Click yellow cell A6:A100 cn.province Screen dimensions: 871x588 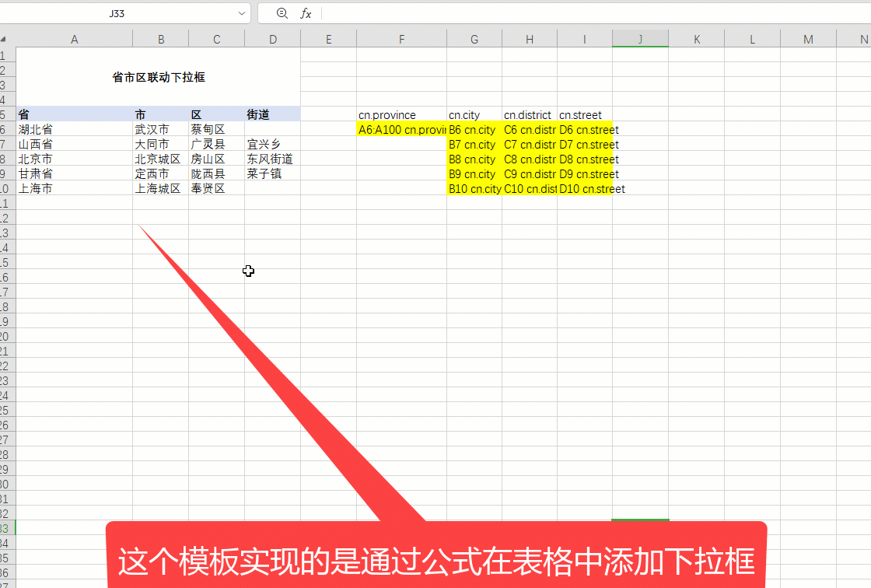tap(401, 130)
